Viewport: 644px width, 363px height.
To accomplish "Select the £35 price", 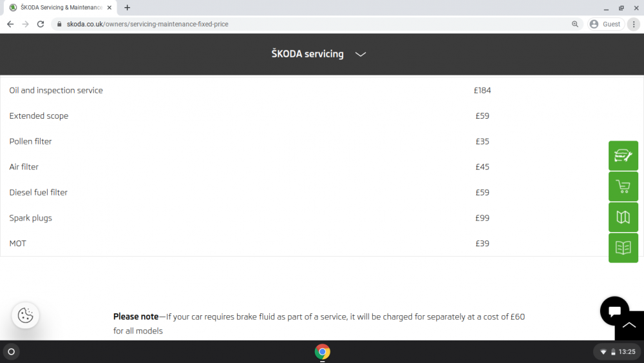I will click(x=482, y=141).
